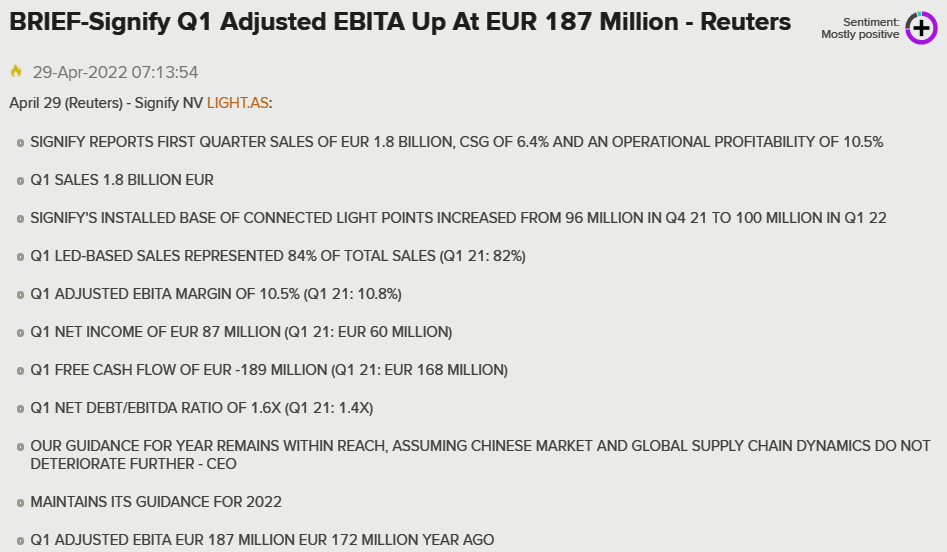947x552 pixels.
Task: Select the installed base of connected light points line
Action: pos(458,218)
